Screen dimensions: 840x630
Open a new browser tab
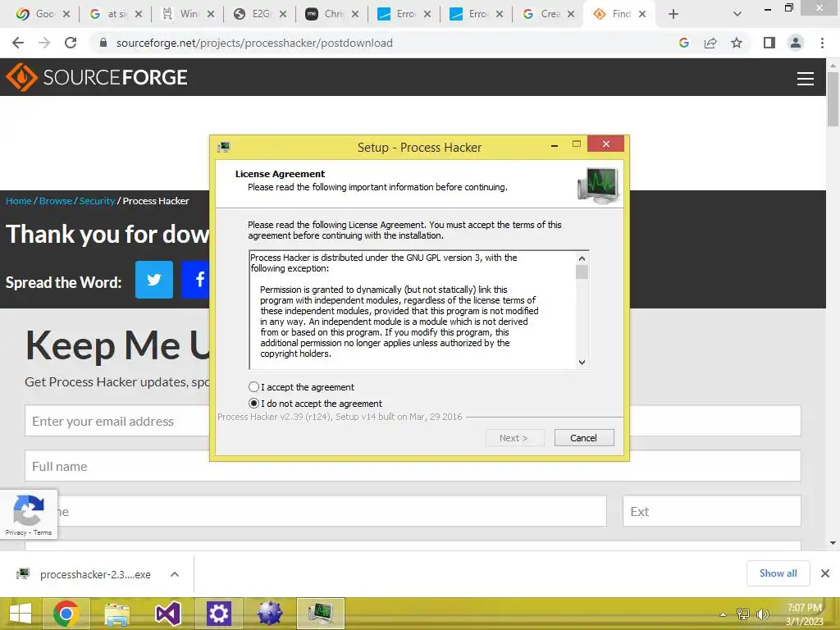pos(673,14)
